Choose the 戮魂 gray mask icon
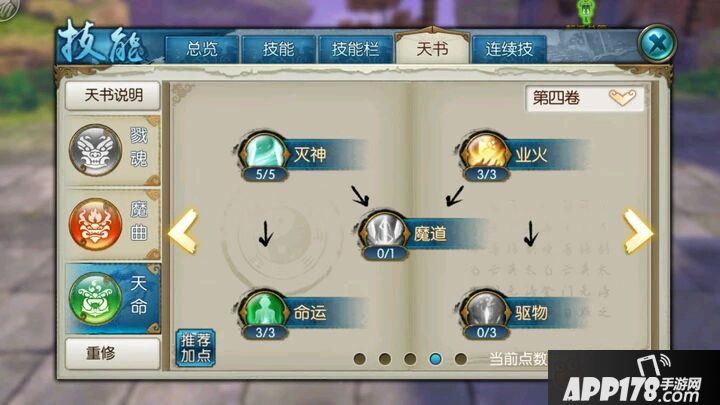This screenshot has width=720, height=405. point(96,150)
